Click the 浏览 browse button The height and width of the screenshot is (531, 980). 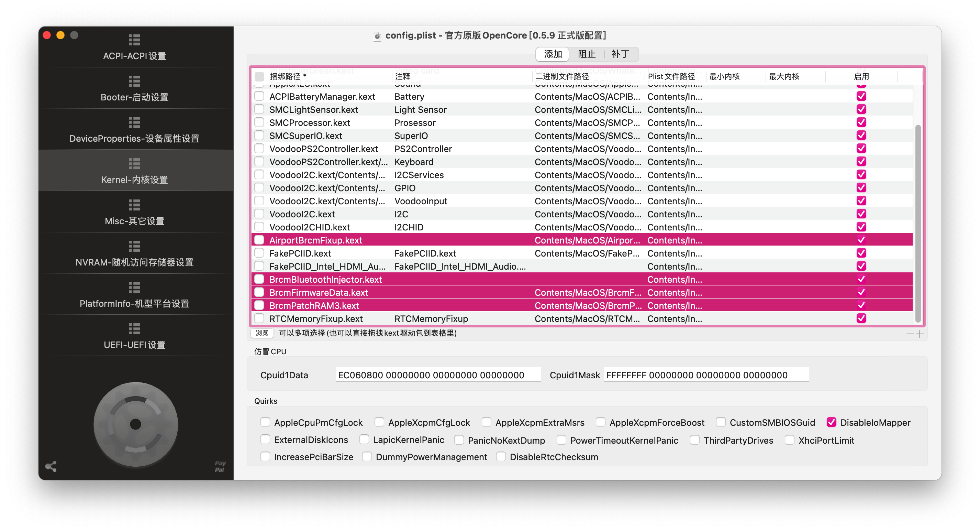point(262,333)
